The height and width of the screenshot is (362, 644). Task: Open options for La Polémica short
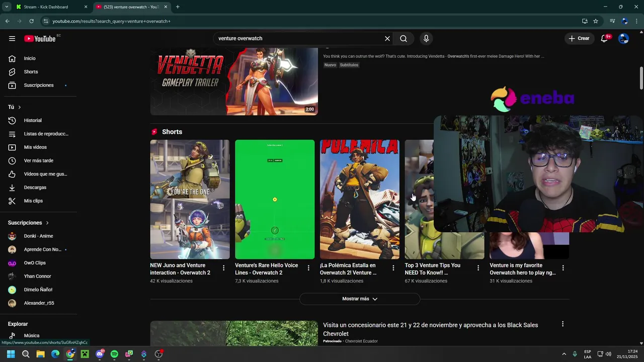pos(393,268)
